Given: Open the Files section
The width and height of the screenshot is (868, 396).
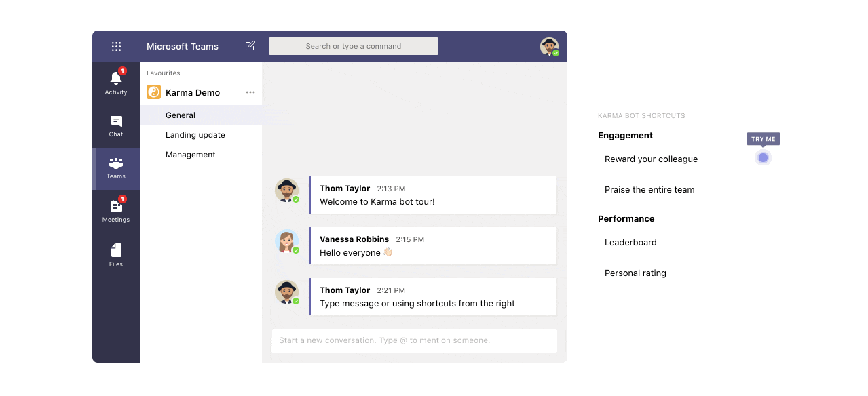Looking at the screenshot, I should tap(116, 254).
